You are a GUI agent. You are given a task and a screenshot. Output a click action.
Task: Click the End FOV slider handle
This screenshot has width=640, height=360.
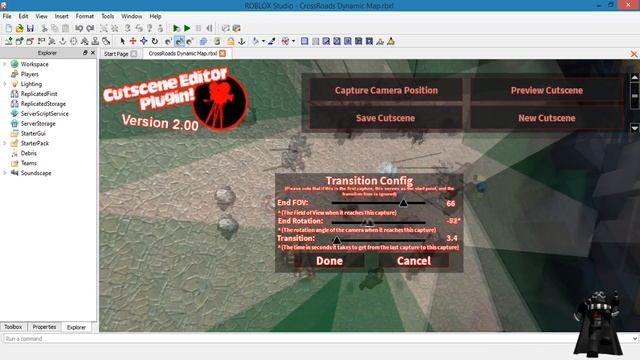pos(403,202)
